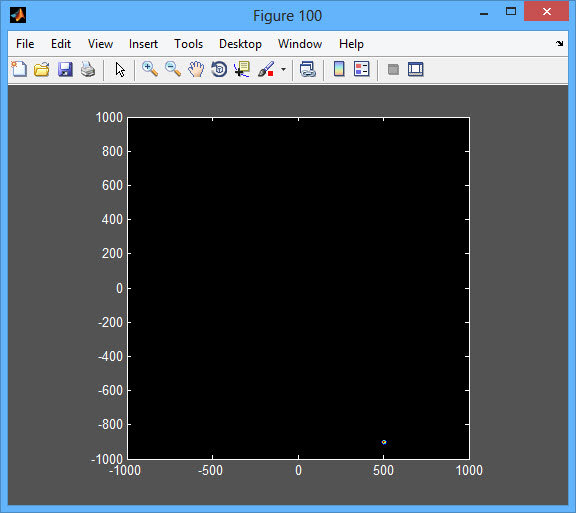Image resolution: width=576 pixels, height=513 pixels.
Task: Save figure with floppy disk icon
Action: tap(65, 69)
